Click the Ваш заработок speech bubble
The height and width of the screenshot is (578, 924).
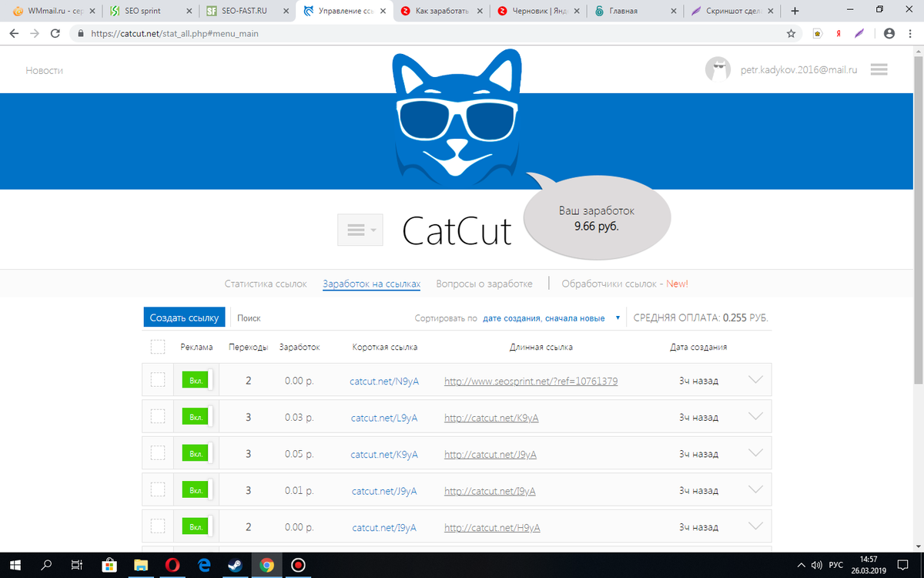pyautogui.click(x=598, y=218)
